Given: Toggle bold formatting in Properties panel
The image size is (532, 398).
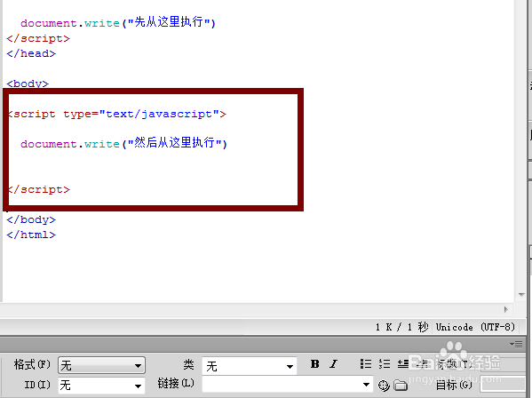Looking at the screenshot, I should 315,364.
